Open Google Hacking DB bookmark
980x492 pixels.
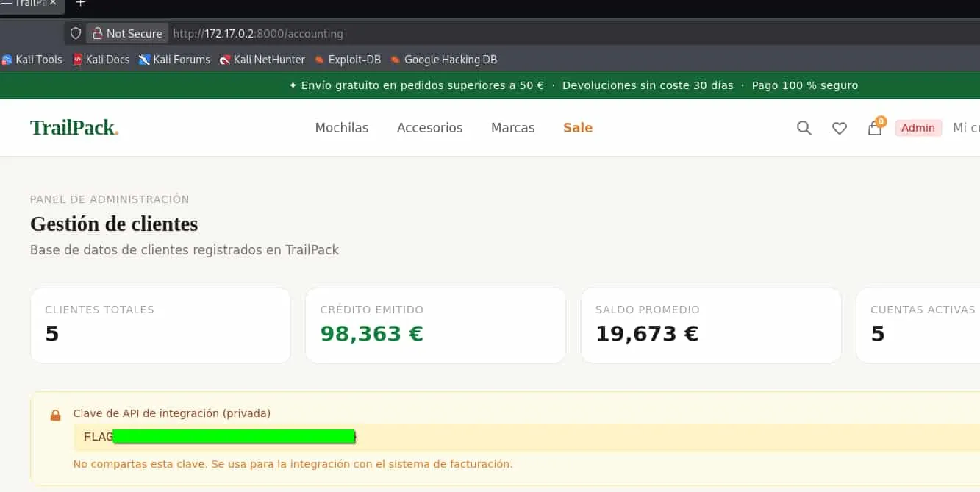444,60
